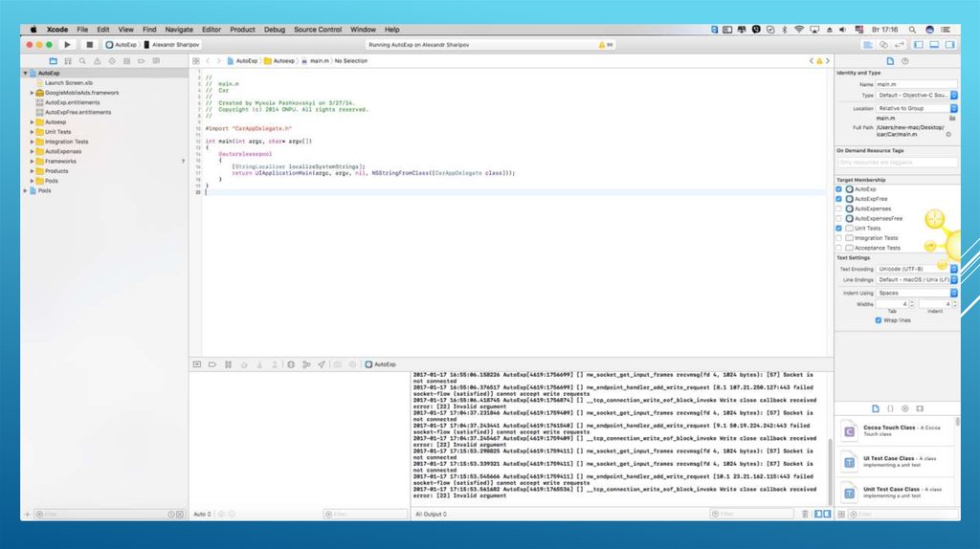Pause execution in the debug bar
This screenshot has width=980, height=549.
click(x=228, y=364)
